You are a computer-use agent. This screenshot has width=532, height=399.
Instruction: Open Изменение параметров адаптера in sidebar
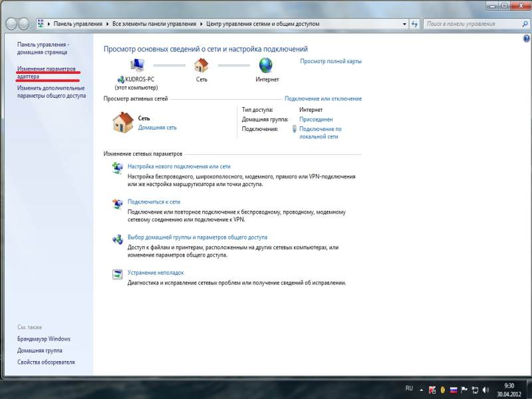47,72
